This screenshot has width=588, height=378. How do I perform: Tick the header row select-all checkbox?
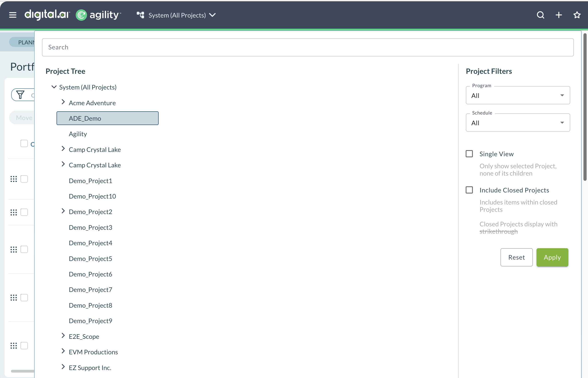[x=24, y=144]
